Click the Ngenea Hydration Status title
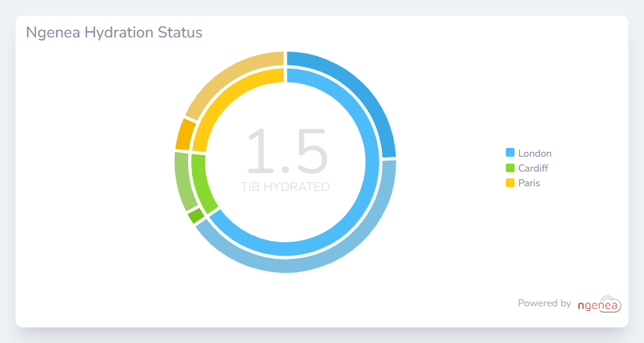The width and height of the screenshot is (644, 343). tap(114, 33)
